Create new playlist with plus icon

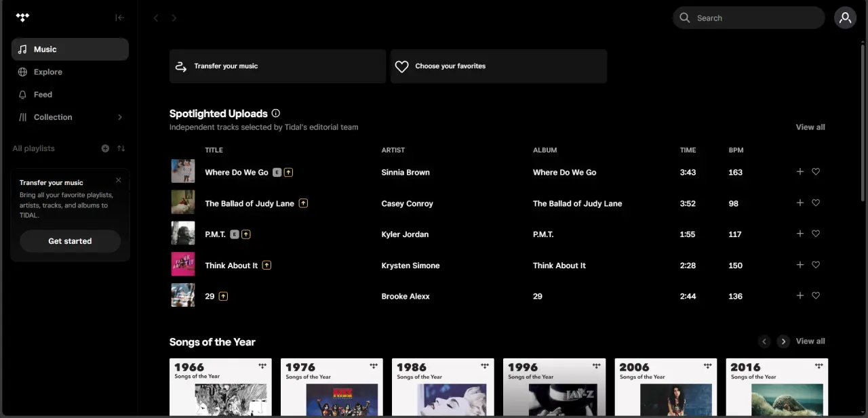coord(105,148)
